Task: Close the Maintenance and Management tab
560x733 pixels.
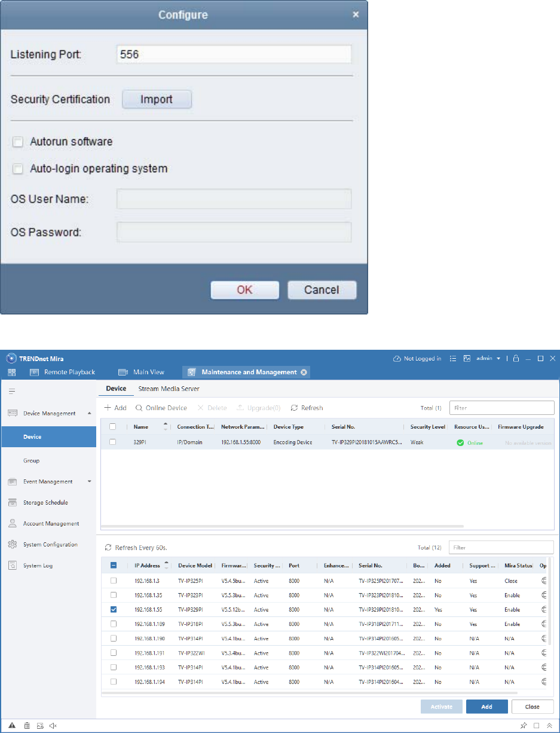Action: 304,372
